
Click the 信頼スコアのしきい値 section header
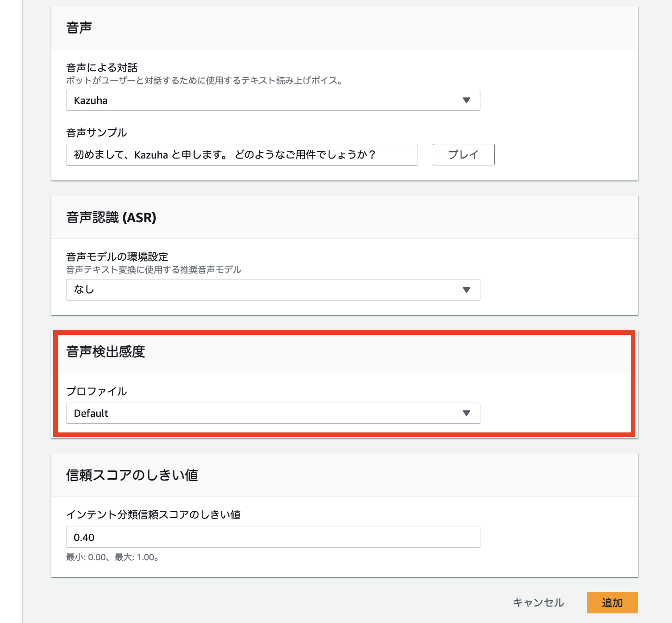pos(132,475)
